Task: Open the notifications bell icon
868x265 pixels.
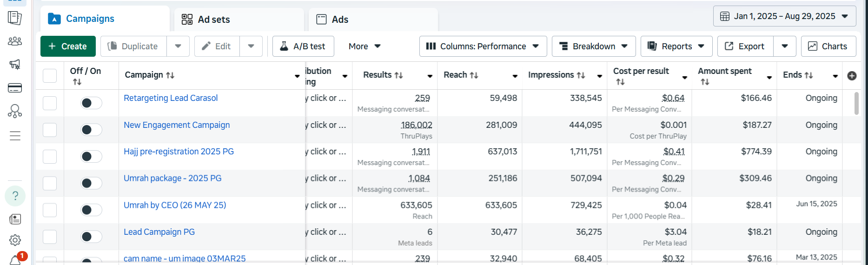Action: click(x=16, y=259)
